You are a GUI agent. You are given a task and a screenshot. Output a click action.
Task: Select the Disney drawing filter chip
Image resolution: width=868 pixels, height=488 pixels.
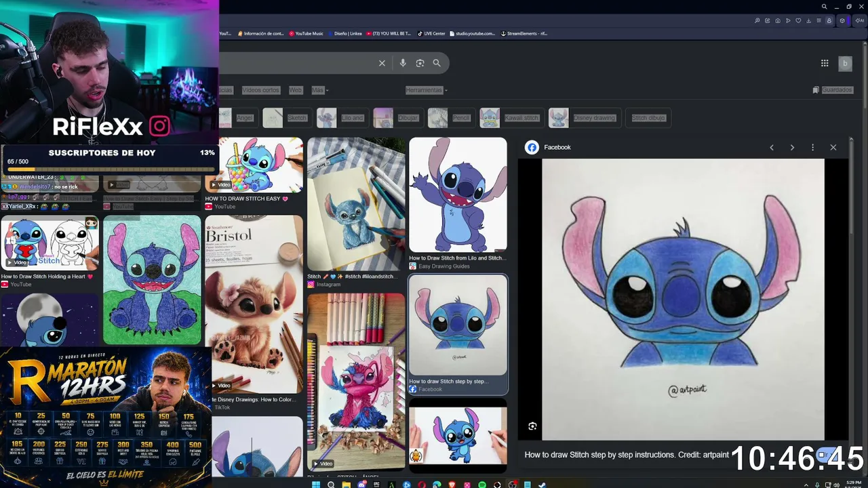[x=585, y=118]
